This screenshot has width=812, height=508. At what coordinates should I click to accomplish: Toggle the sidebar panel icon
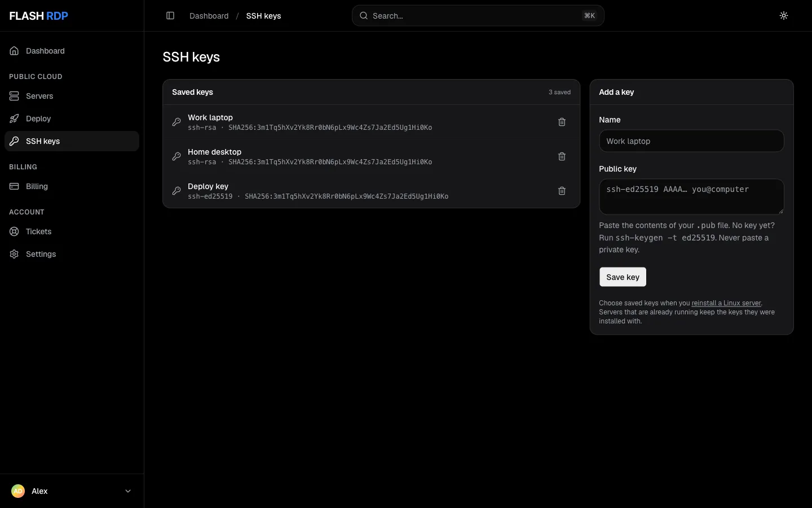click(x=170, y=16)
